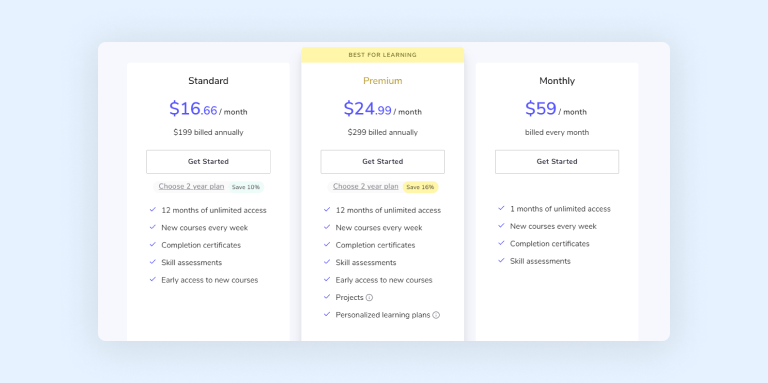Image resolution: width=768 pixels, height=383 pixels.
Task: Click Get Started under the Monthly plan
Action: [557, 162]
